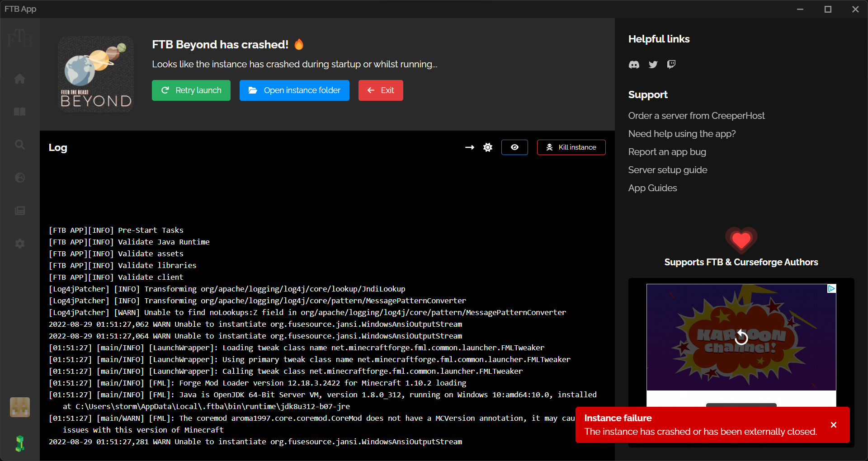Click the CreeperHost creeper icon

(20, 443)
